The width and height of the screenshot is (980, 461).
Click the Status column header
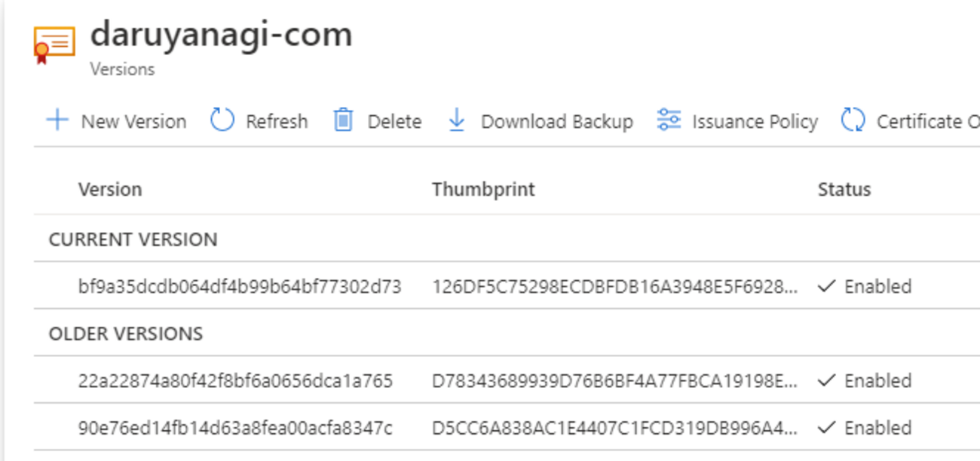[844, 189]
